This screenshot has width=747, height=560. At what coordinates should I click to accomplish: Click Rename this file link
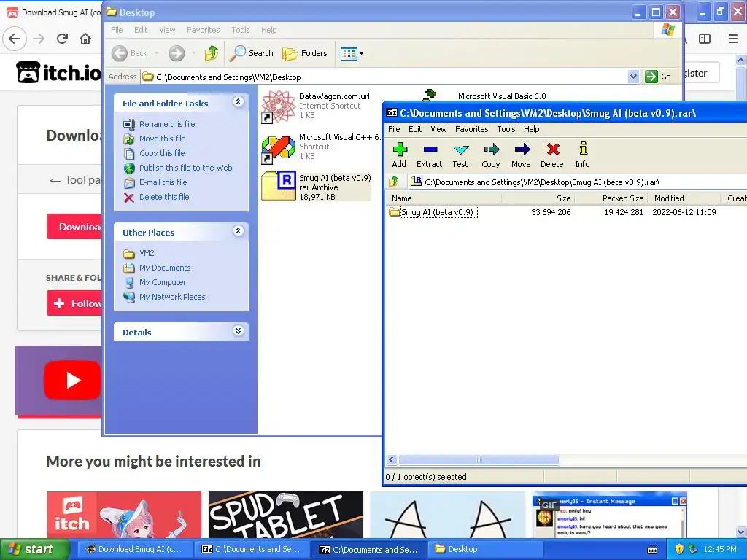pos(167,124)
